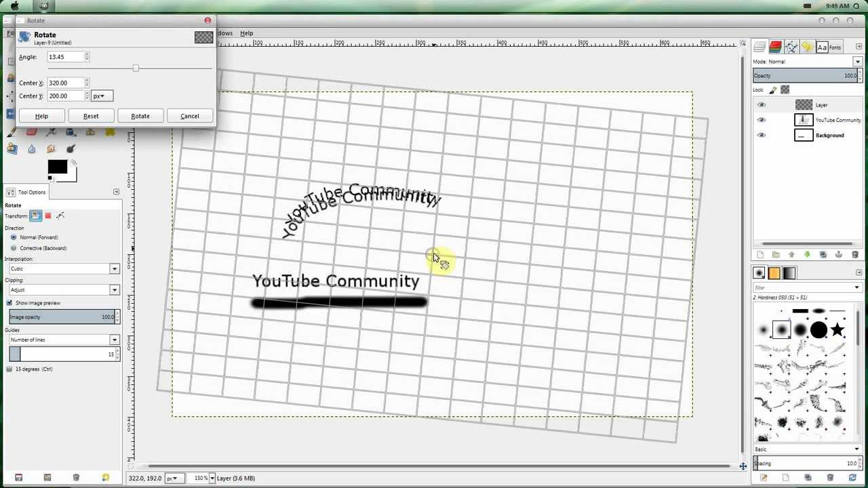
Task: Switch to the Gradients tab
Action: point(789,272)
